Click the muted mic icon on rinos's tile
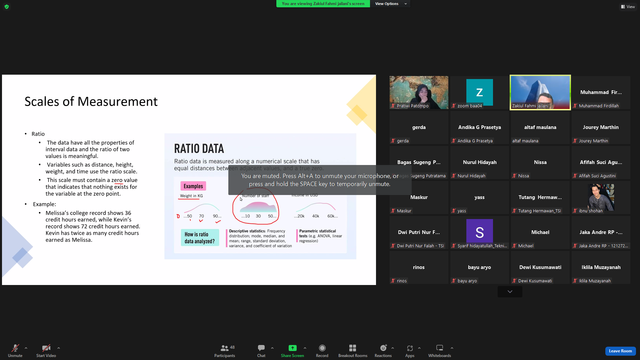The image size is (640, 360). [x=393, y=281]
